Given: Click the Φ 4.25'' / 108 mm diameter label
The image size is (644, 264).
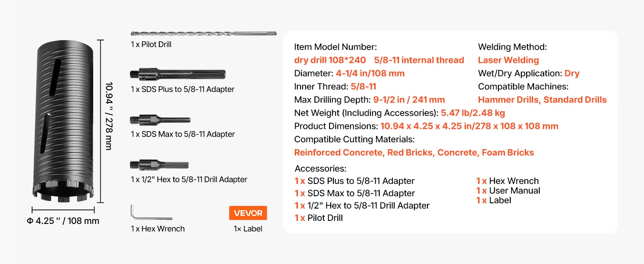Looking at the screenshot, I should click(x=63, y=221).
